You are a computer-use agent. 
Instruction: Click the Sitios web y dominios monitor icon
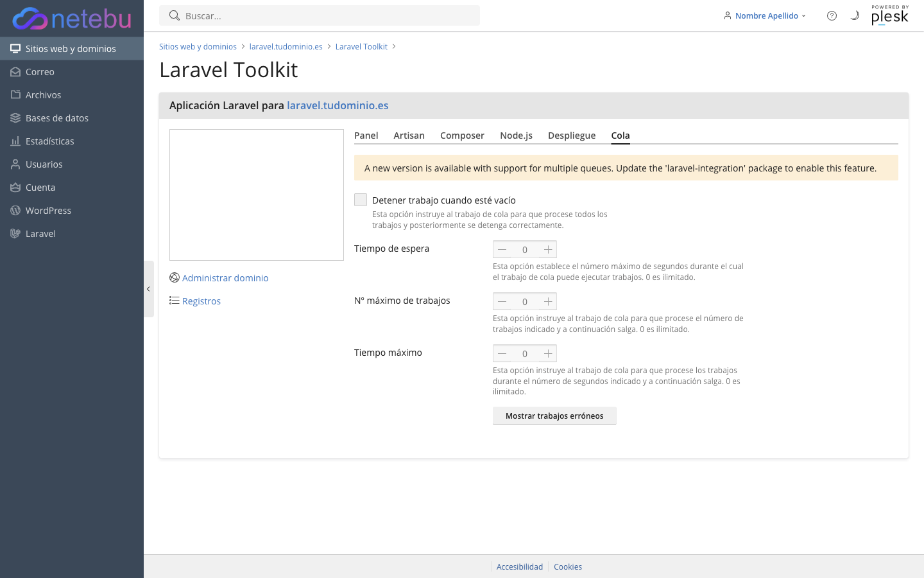point(15,49)
